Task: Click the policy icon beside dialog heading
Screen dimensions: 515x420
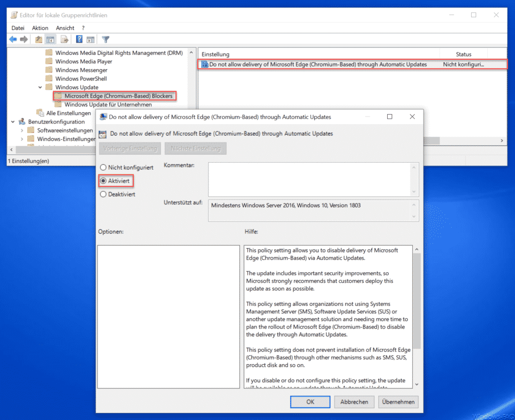Action: point(103,134)
